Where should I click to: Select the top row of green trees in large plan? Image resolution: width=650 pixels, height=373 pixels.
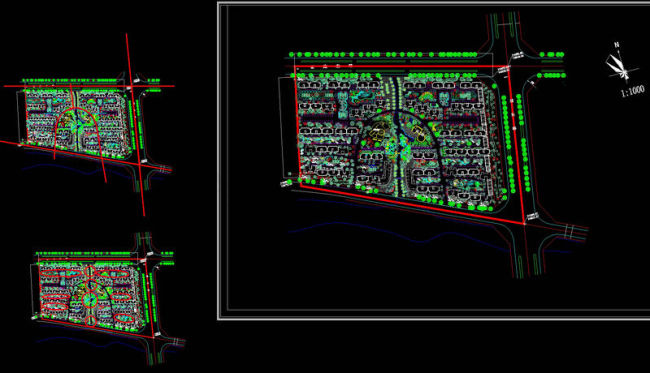pos(383,54)
